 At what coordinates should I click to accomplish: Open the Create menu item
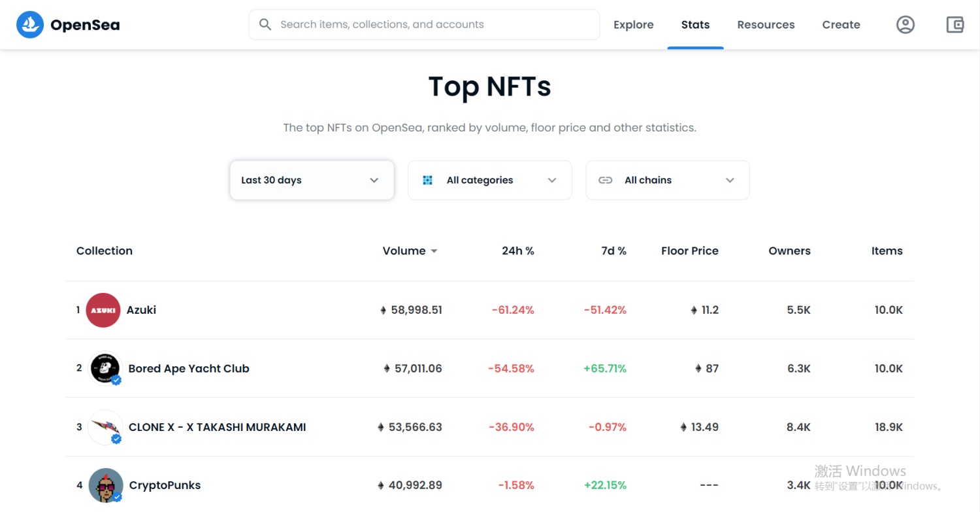point(841,25)
